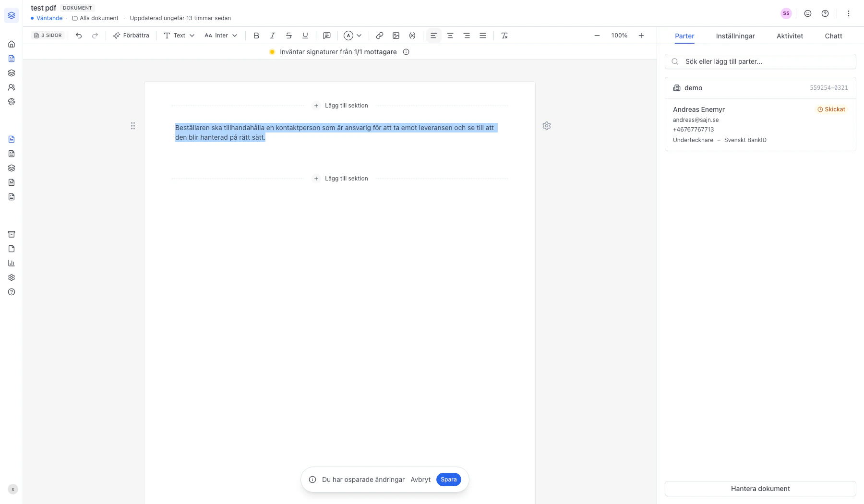
Task: Clear formatting with the Tx icon
Action: click(x=504, y=36)
